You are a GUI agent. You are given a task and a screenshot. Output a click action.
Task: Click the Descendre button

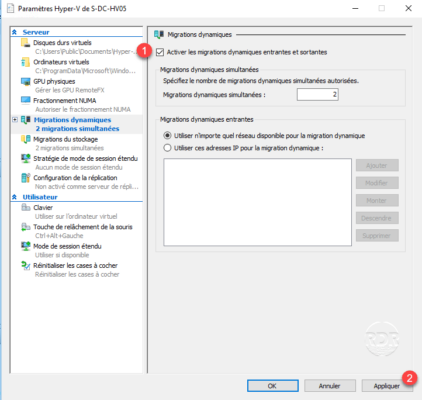pos(377,218)
